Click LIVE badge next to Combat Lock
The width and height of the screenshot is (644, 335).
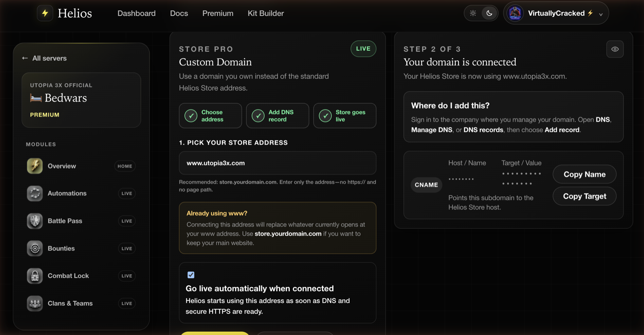tap(127, 276)
